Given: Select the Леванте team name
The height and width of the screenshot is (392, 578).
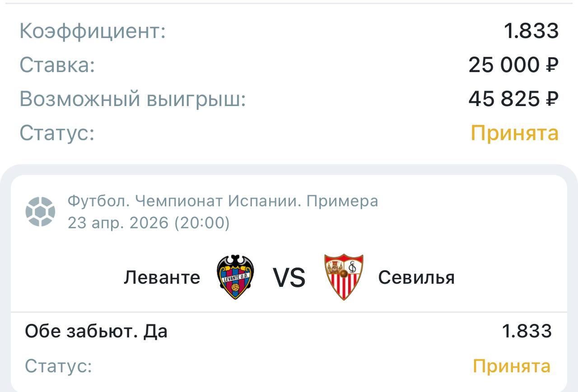Looking at the screenshot, I should coord(162,277).
